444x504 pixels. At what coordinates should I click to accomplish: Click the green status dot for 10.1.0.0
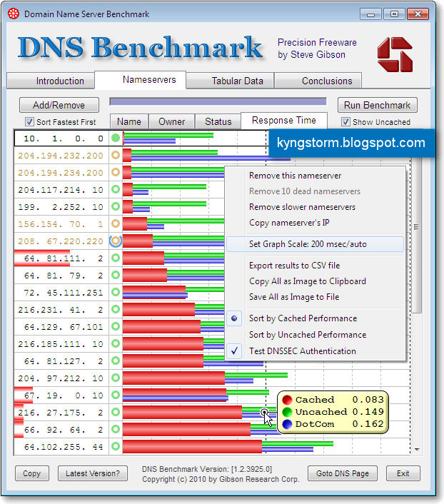(x=116, y=138)
